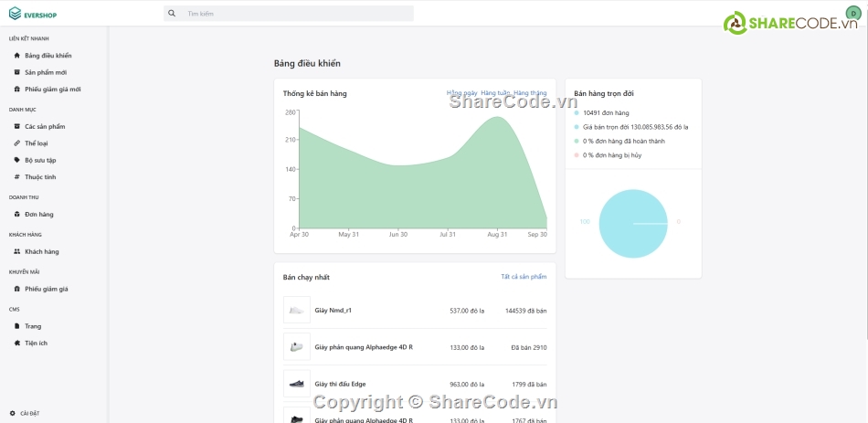Switch sales chart to Hàng tuần
This screenshot has height=423, width=868.
[495, 93]
